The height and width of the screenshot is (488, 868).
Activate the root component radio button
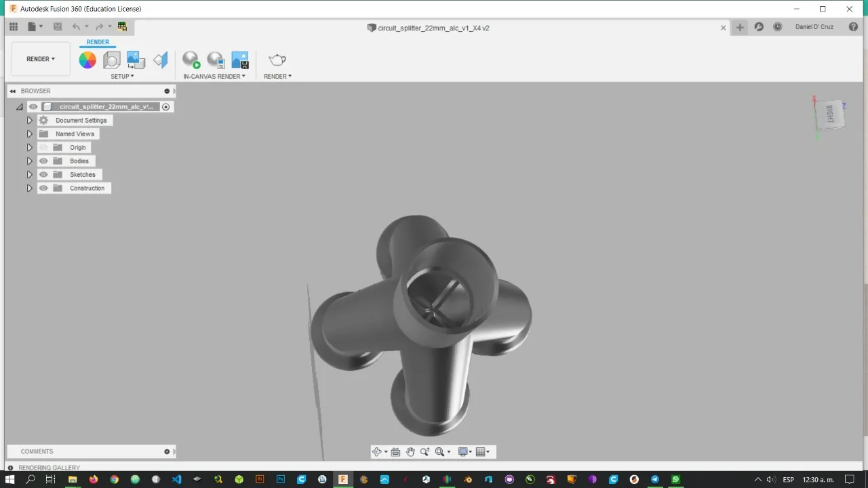click(x=166, y=107)
